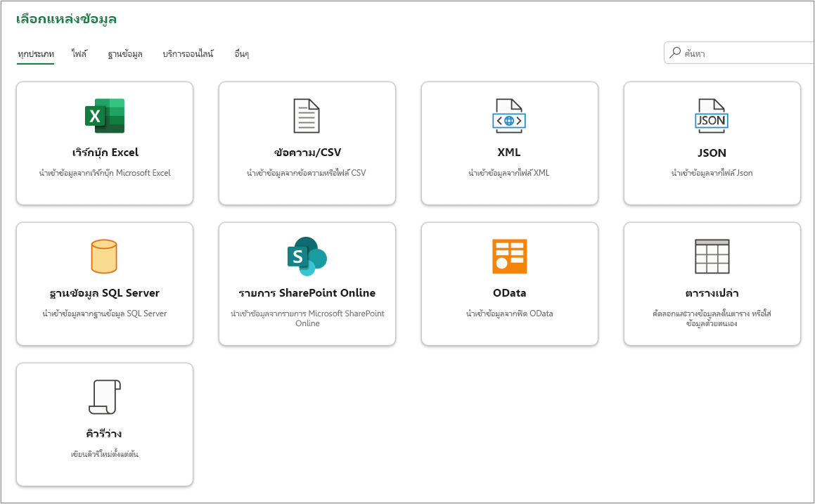Click the SQL Server database cylinder icon

click(x=104, y=256)
